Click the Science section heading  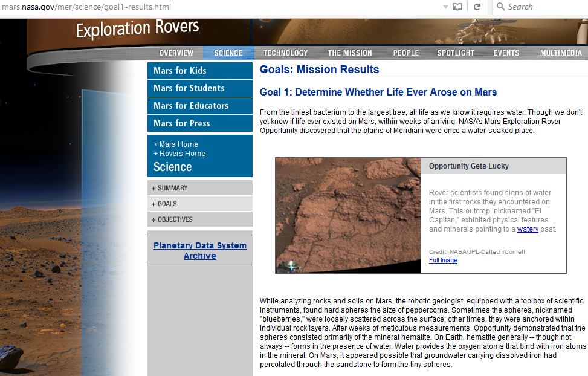[172, 167]
